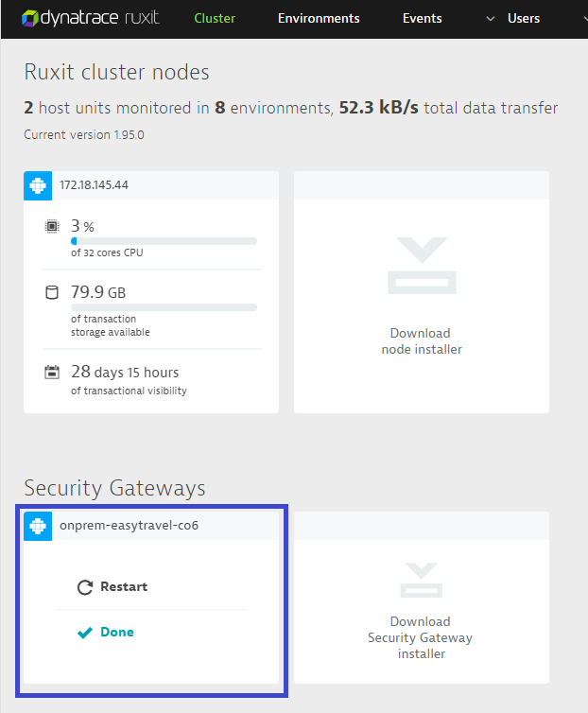Click the dynatrace ruxit logo
Image resolution: width=588 pixels, height=713 pixels.
click(91, 18)
